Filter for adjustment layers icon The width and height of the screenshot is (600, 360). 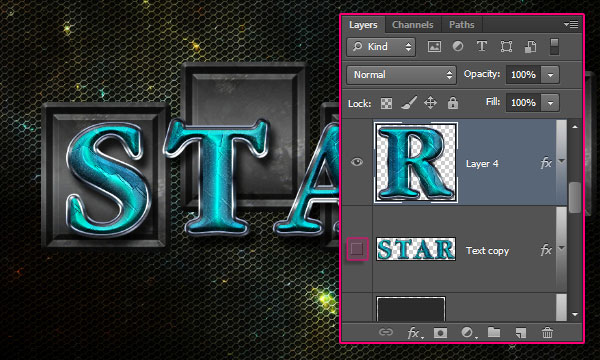point(458,47)
